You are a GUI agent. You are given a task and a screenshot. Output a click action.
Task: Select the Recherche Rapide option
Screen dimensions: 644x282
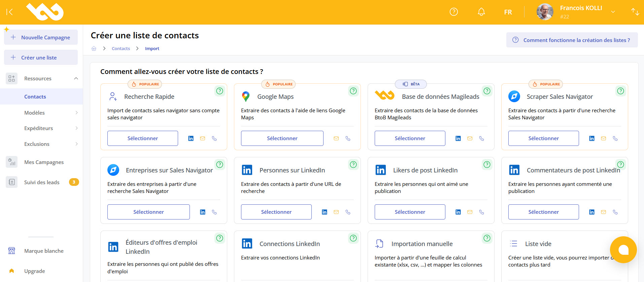(143, 138)
